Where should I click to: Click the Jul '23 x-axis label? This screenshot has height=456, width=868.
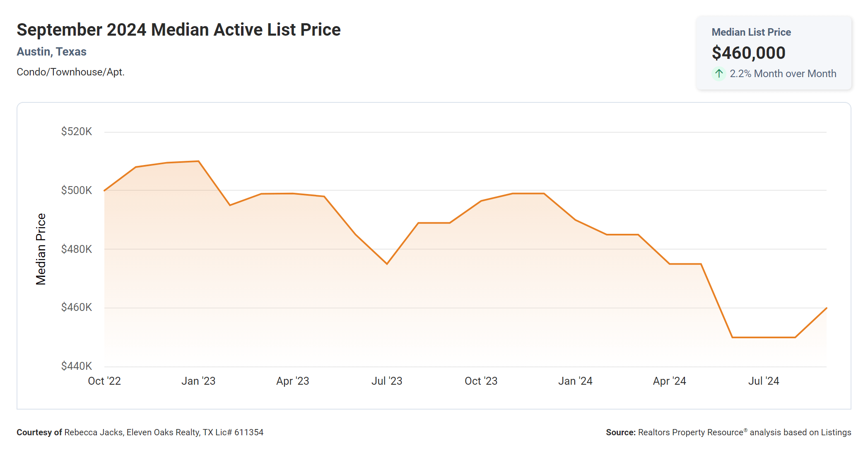click(387, 381)
